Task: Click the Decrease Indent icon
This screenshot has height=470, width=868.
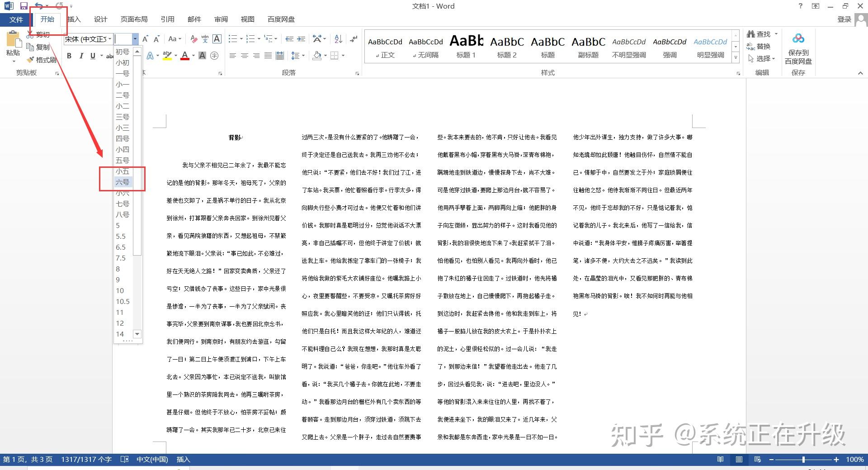Action: pyautogui.click(x=290, y=39)
